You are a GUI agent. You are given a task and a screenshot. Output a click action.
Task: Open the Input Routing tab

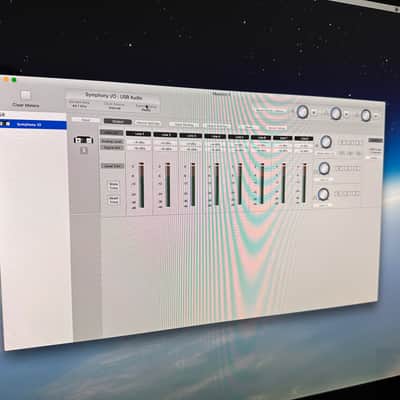tap(184, 125)
